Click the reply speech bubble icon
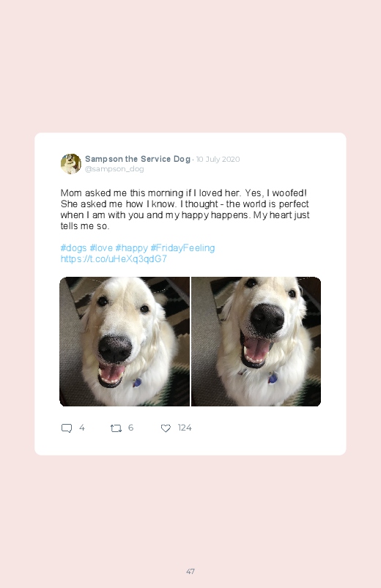The height and width of the screenshot is (588, 381). [x=67, y=428]
